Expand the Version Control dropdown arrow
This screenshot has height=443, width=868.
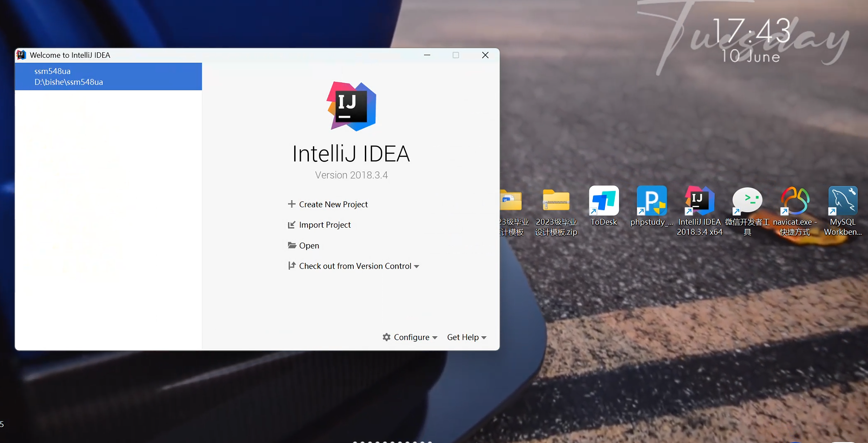[x=416, y=266]
